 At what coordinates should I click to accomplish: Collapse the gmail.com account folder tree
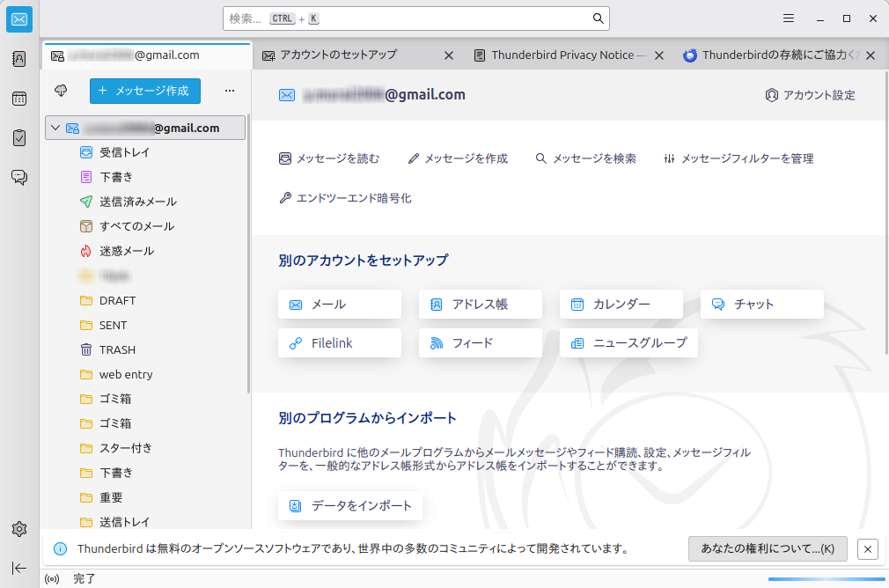coord(55,128)
